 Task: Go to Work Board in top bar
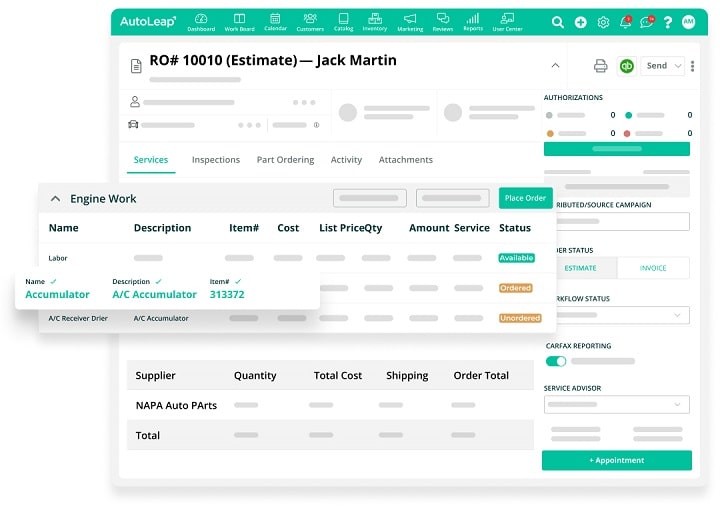tap(239, 21)
